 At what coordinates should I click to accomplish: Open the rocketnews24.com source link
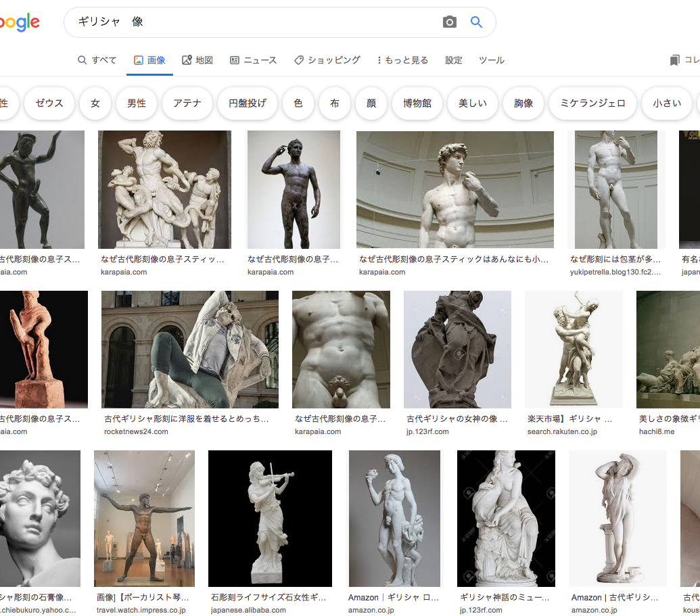136,431
